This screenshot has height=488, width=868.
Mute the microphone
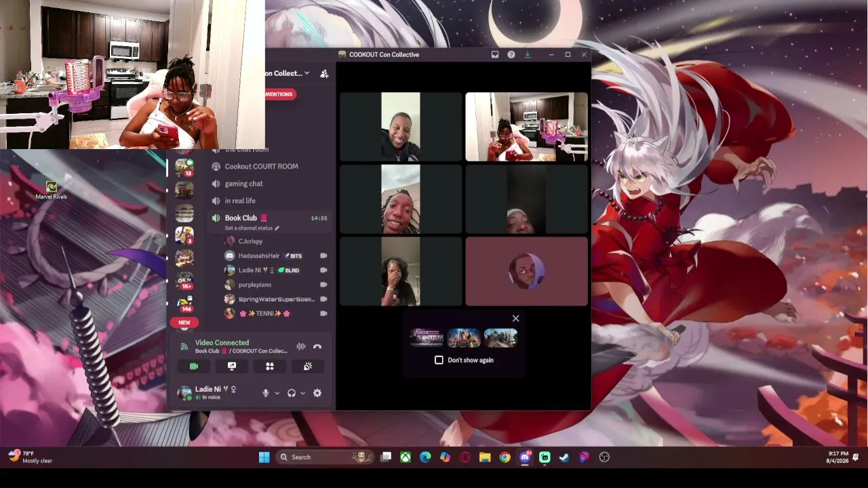pos(266,393)
